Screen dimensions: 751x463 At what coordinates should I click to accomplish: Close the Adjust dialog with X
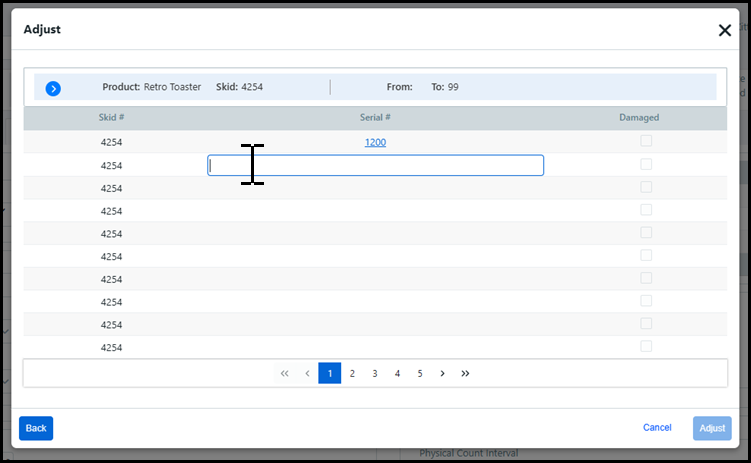[x=725, y=30]
